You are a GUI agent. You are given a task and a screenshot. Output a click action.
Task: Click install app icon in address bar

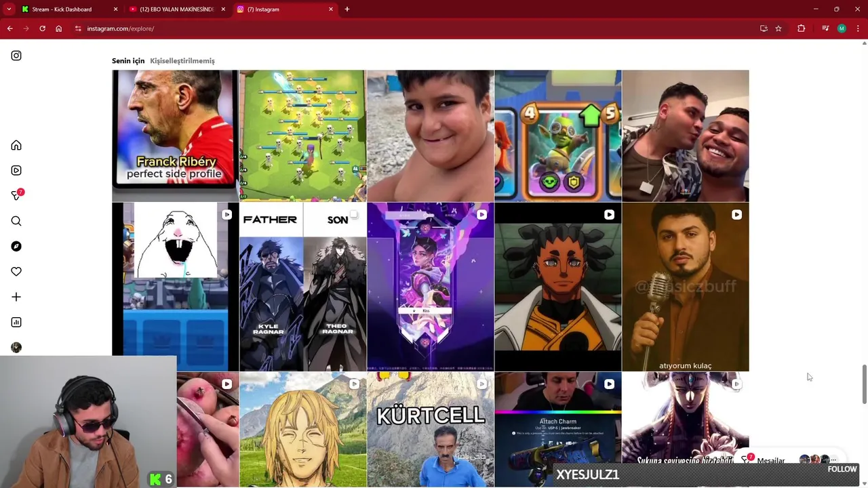tap(764, 28)
